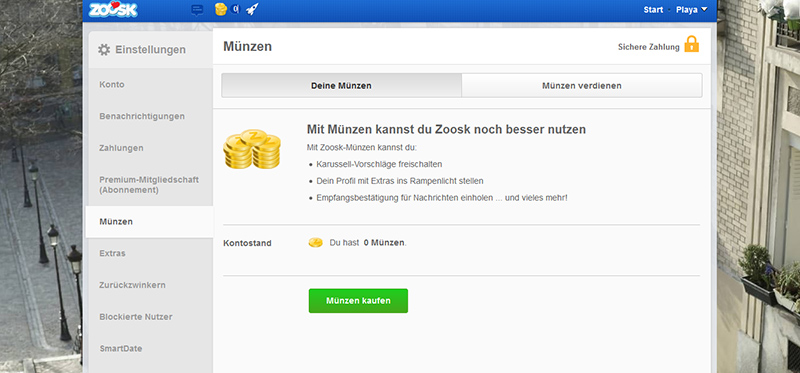
Task: Open the messages chat bubble icon
Action: (x=197, y=10)
